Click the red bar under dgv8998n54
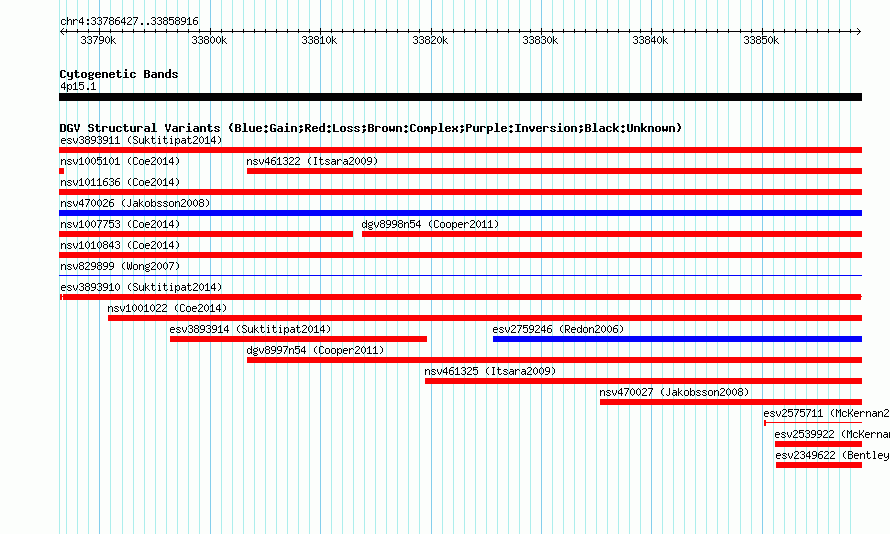 (x=612, y=234)
